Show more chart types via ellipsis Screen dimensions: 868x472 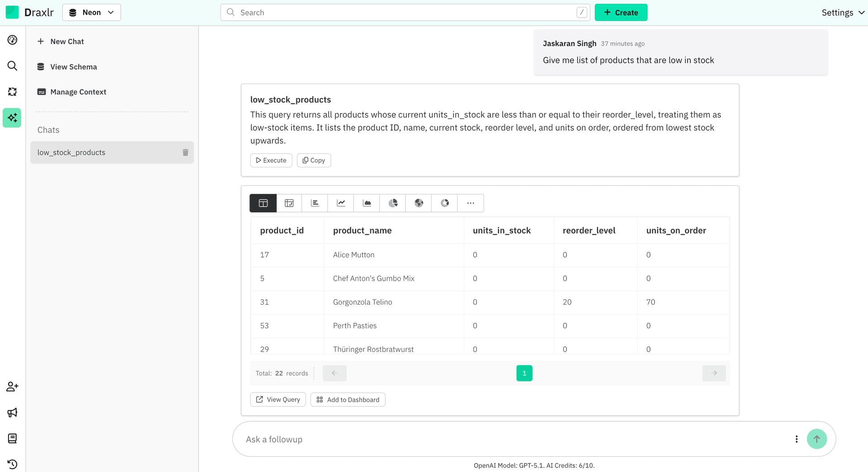pyautogui.click(x=471, y=203)
